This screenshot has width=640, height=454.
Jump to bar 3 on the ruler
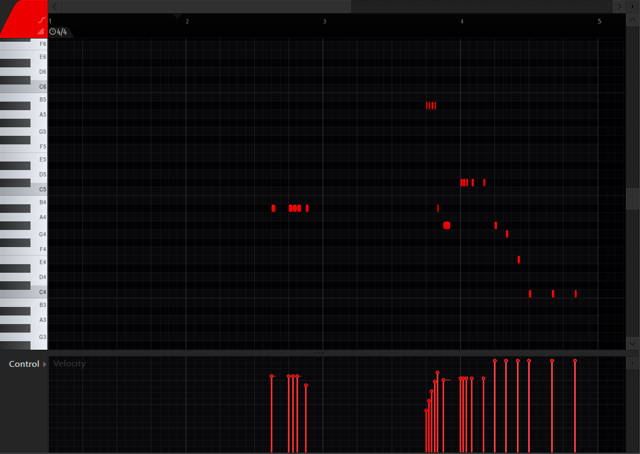pyautogui.click(x=324, y=21)
